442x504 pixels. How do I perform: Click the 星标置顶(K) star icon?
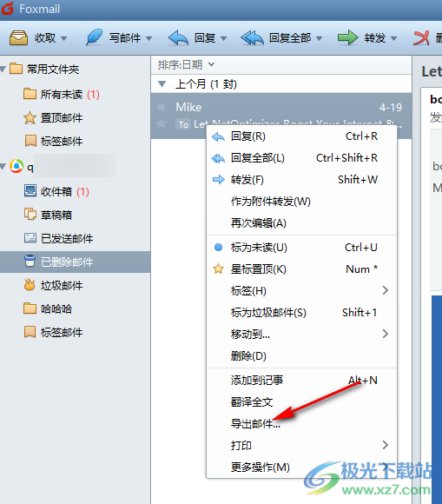tap(219, 269)
